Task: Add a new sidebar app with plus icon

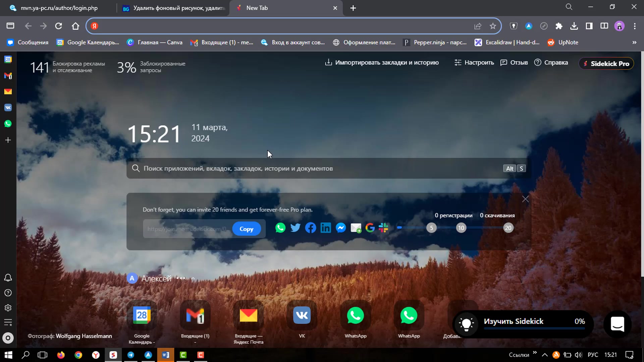Action: click(x=8, y=140)
